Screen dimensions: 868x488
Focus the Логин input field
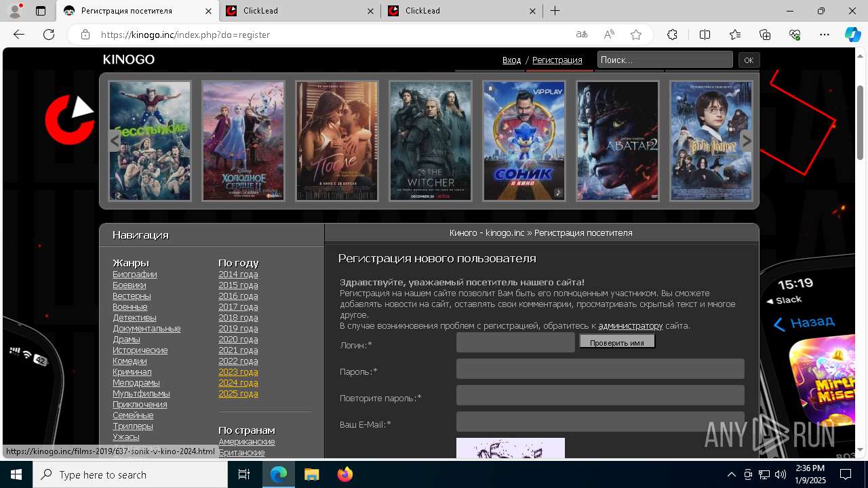pos(515,342)
